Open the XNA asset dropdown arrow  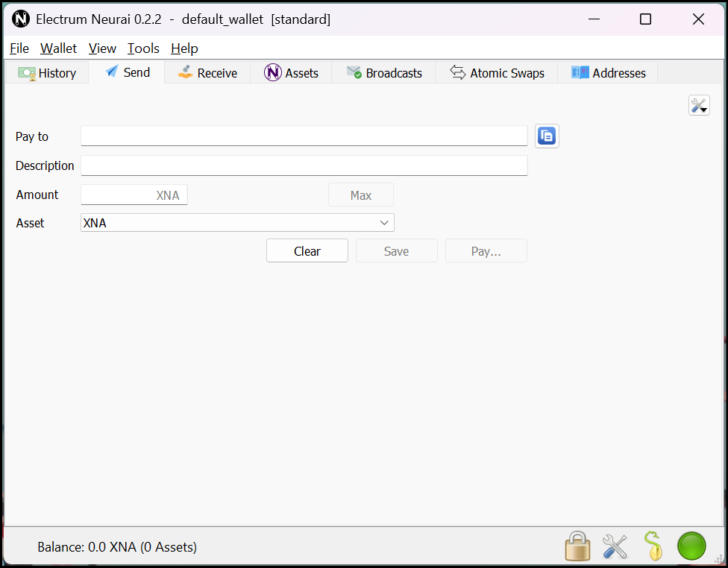point(384,222)
